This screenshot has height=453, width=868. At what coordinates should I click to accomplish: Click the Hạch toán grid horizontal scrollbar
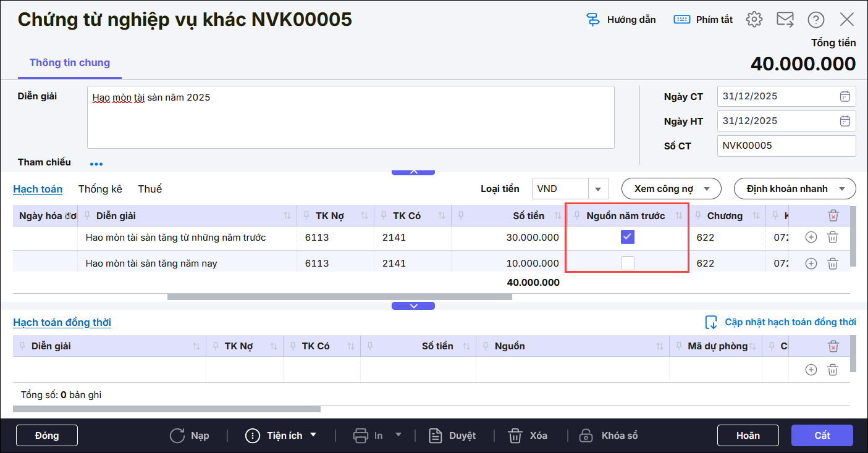tap(339, 297)
